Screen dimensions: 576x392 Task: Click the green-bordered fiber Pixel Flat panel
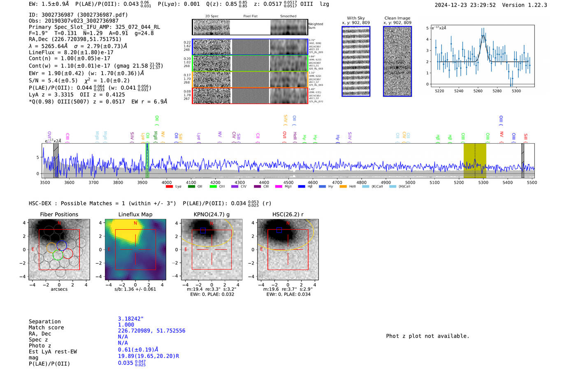pos(250,63)
